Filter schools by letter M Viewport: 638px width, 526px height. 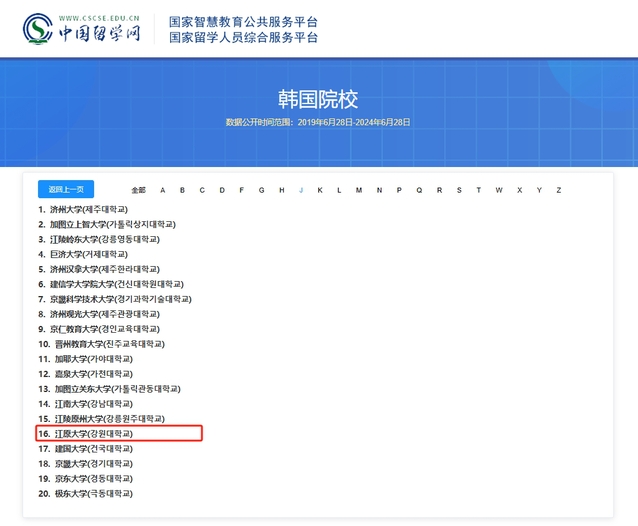359,190
